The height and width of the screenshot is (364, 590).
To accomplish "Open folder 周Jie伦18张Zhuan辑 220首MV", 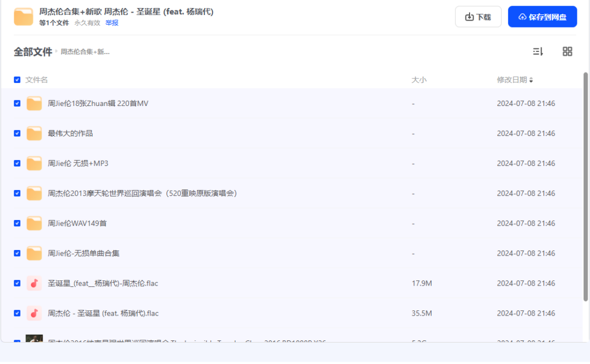I will click(98, 104).
